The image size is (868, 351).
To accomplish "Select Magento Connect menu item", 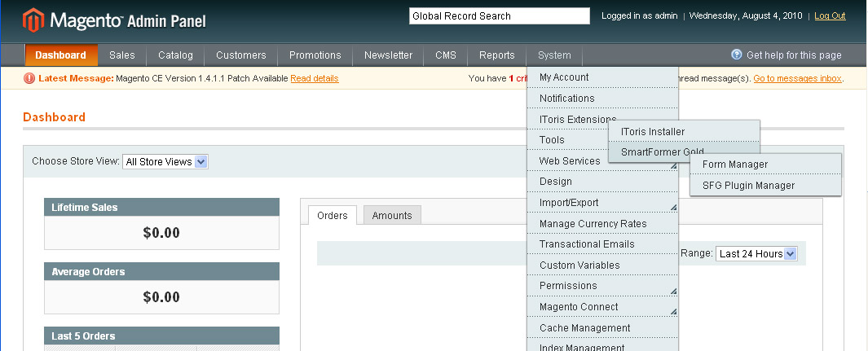I will (x=603, y=307).
